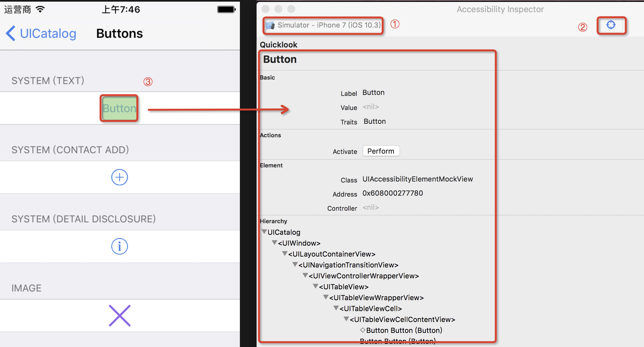Collapse the UITableView disclosure triangle
644x347 pixels.
coord(316,286)
